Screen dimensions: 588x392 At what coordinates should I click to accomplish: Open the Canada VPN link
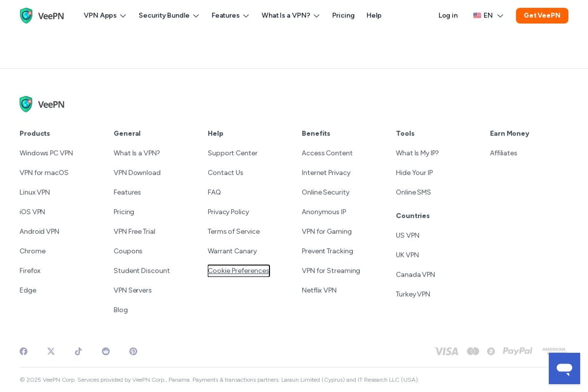pyautogui.click(x=415, y=275)
